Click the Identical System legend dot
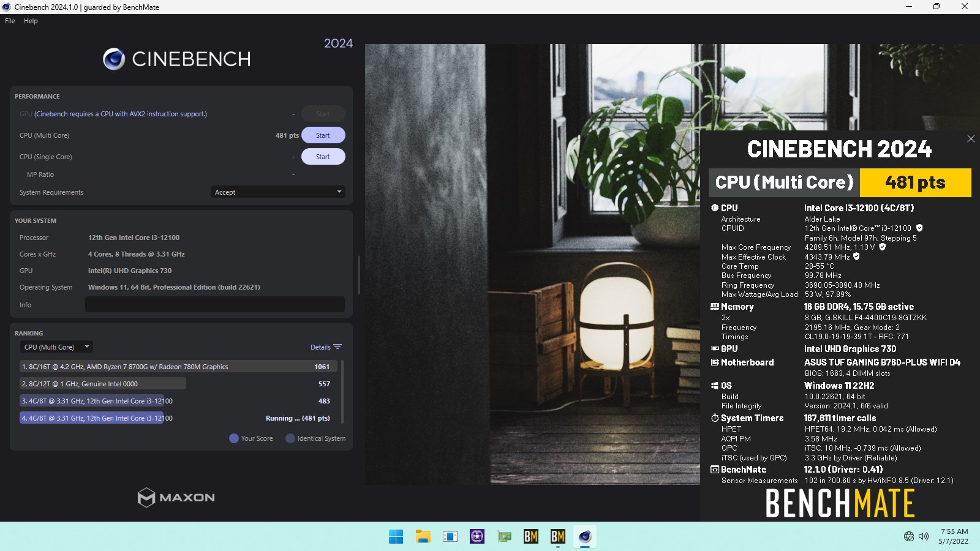This screenshot has width=980, height=551. (x=290, y=438)
